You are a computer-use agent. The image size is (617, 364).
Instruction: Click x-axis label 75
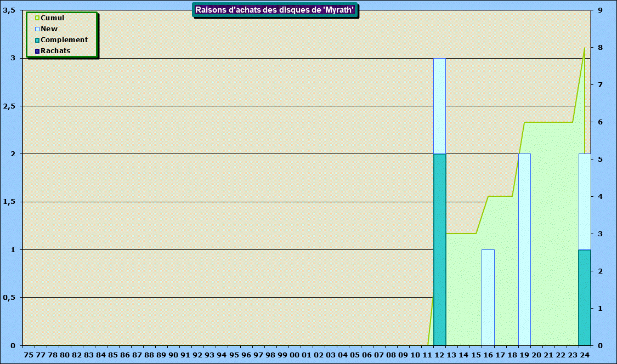click(x=29, y=355)
